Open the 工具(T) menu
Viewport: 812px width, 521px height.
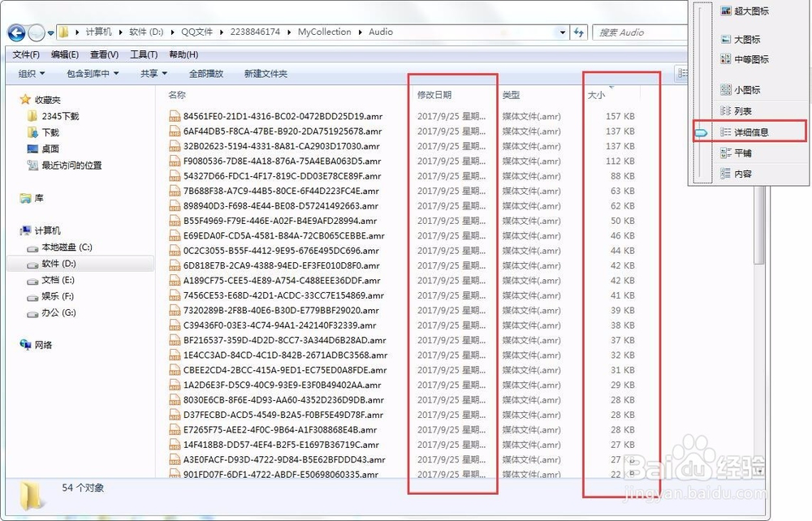click(x=144, y=54)
